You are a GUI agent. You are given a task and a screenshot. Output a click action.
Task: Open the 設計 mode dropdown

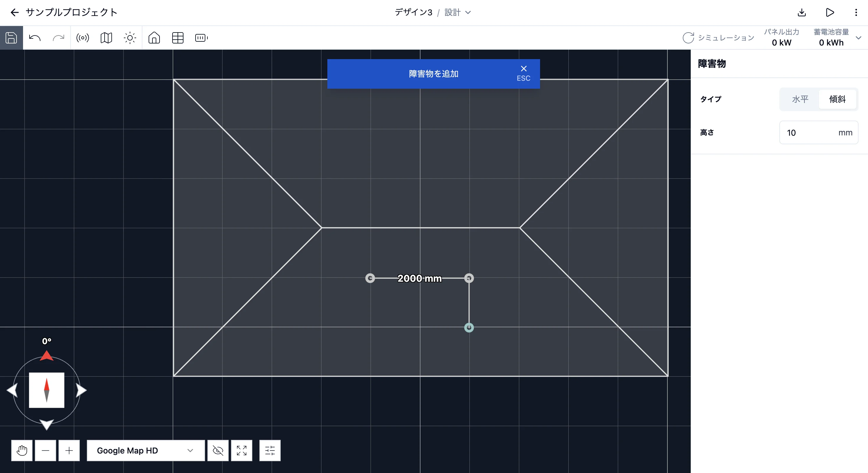click(x=458, y=12)
